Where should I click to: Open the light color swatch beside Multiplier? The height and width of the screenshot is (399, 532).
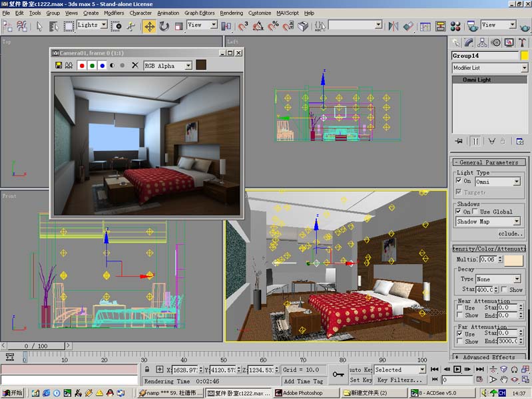click(x=513, y=260)
